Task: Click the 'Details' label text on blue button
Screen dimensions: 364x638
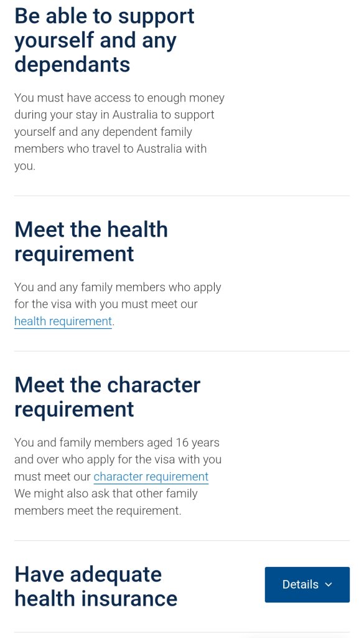Action: point(300,584)
